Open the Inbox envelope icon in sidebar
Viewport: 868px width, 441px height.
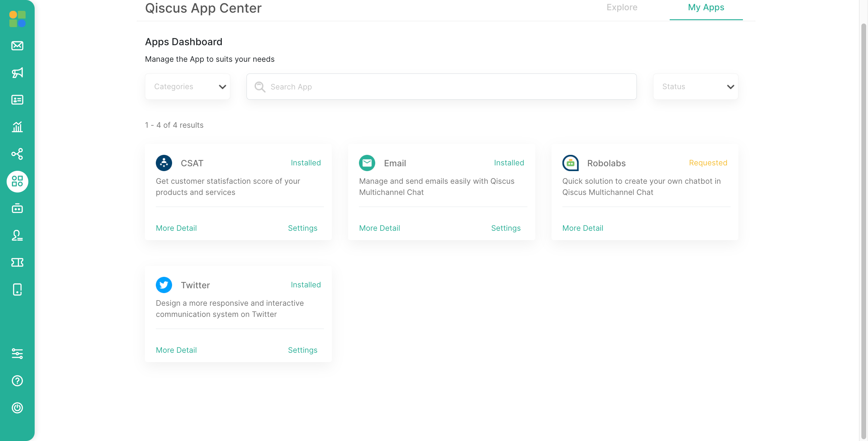coord(17,45)
